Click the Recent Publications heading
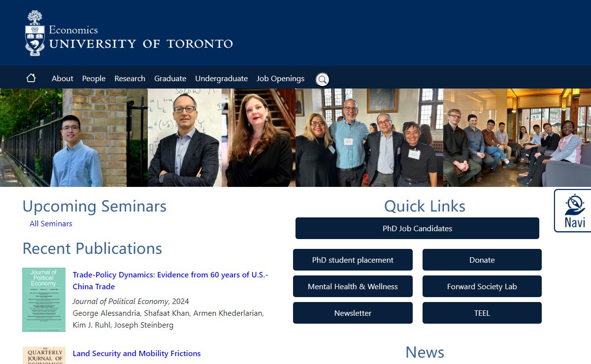The height and width of the screenshot is (364, 591). [92, 248]
